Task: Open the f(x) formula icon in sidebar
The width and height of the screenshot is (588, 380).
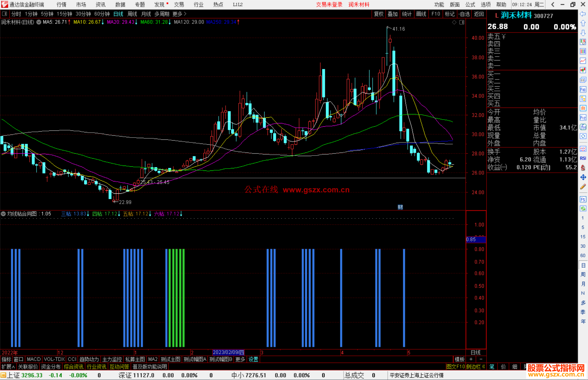Action: pos(583,127)
